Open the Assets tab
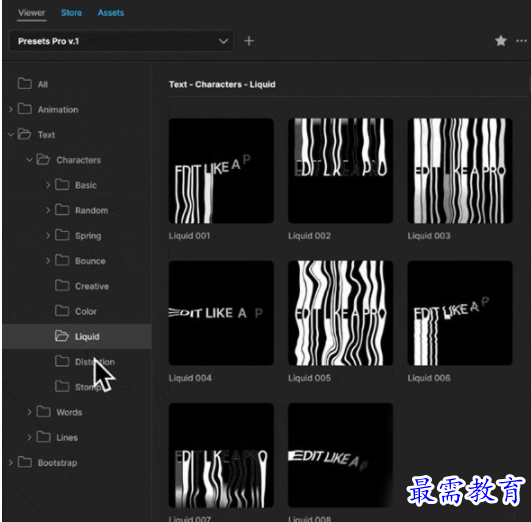Image resolution: width=531 pixels, height=522 pixels. coord(111,13)
